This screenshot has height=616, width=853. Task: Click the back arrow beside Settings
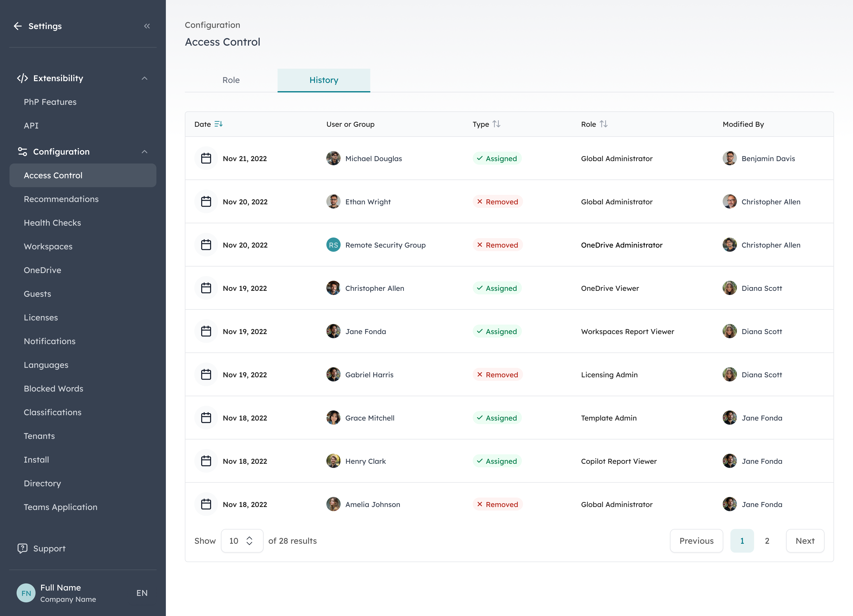(x=18, y=26)
